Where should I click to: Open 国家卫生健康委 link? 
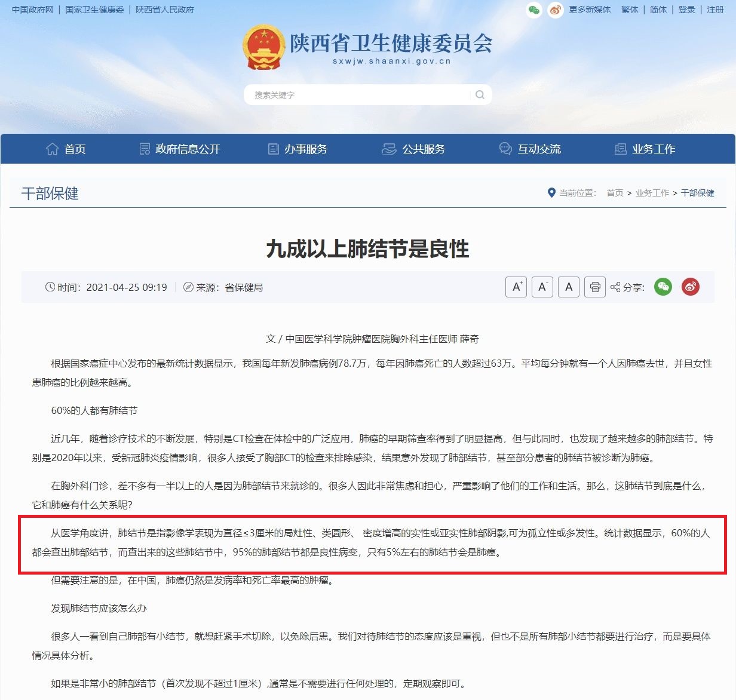(94, 10)
